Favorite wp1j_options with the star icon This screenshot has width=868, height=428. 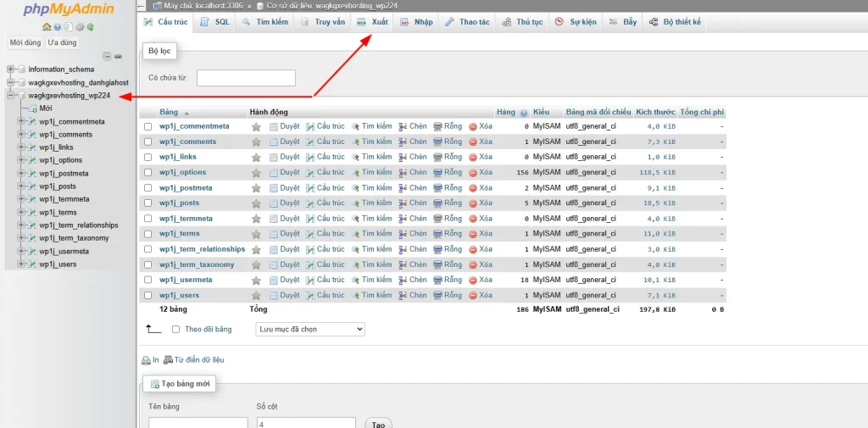(256, 173)
